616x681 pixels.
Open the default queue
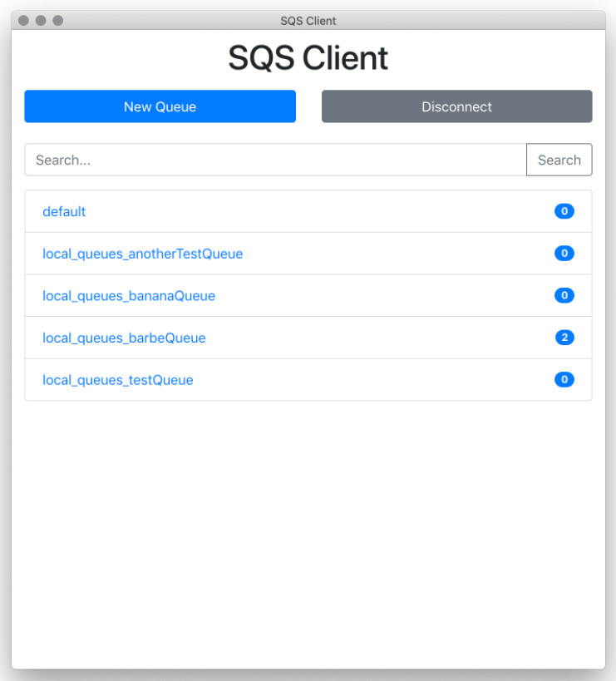tap(64, 211)
